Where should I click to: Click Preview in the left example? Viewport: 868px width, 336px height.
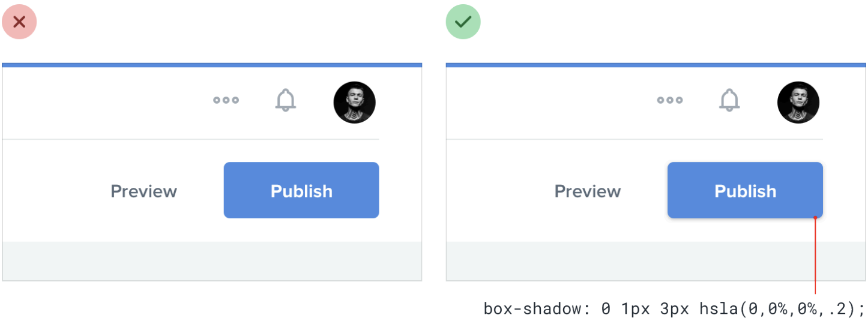coord(144,191)
